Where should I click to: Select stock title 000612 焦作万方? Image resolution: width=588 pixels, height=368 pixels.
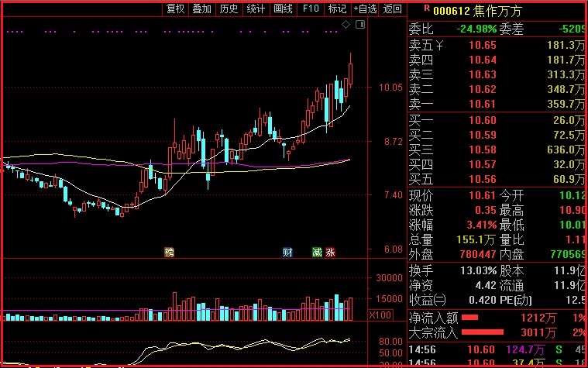477,11
